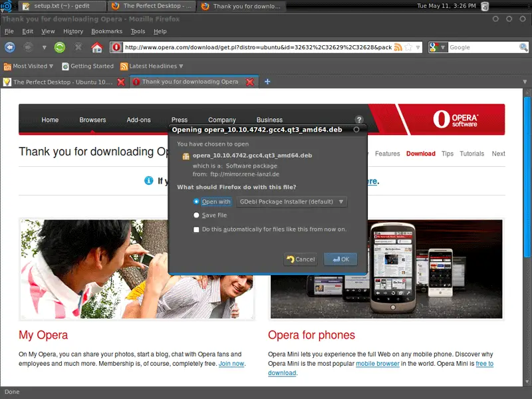
Task: Open the mobile browser link
Action: [378, 364]
